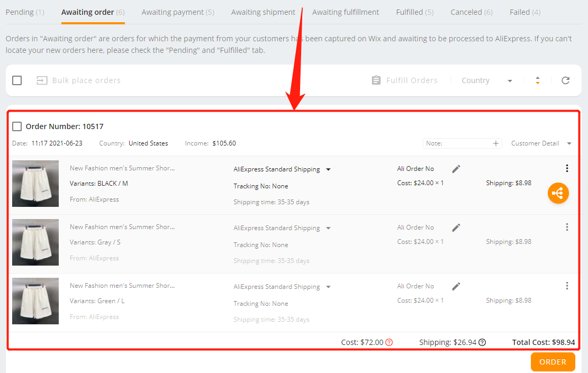Click the Cost $72.00 help icon
Image resolution: width=588 pixels, height=373 pixels.
(x=389, y=342)
